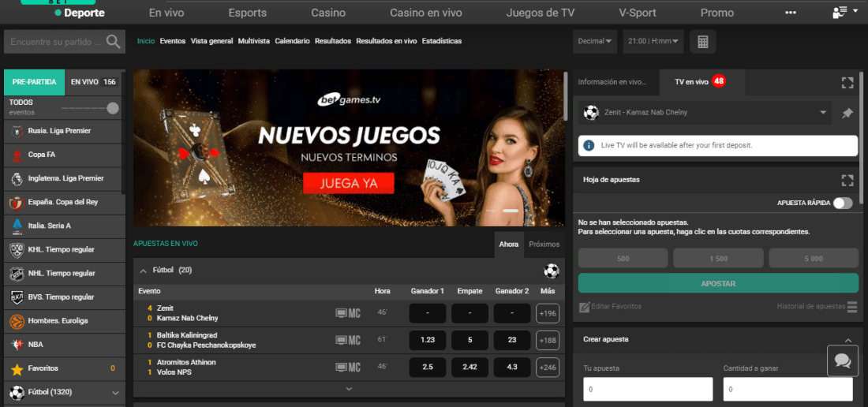Toggle the Apuesta rápida switch
This screenshot has height=407, width=868.
(843, 203)
